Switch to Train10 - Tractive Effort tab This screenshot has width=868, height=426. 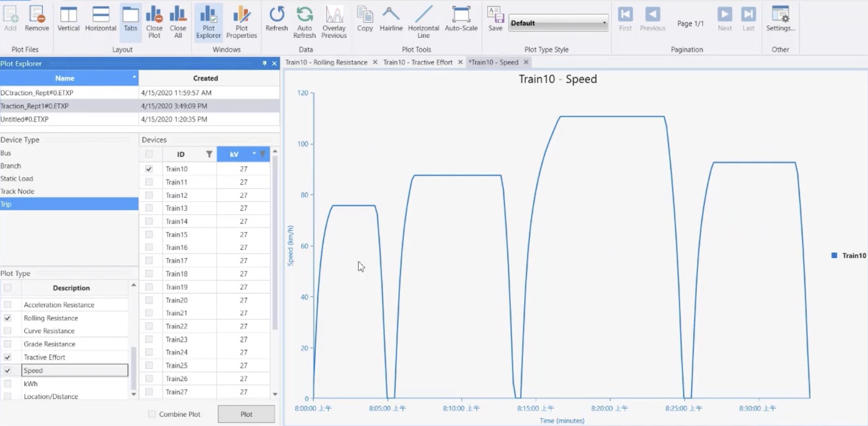pos(418,62)
